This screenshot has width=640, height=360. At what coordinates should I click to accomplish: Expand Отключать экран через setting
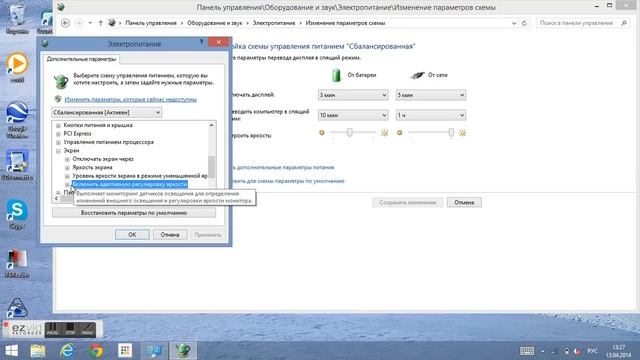coord(67,159)
